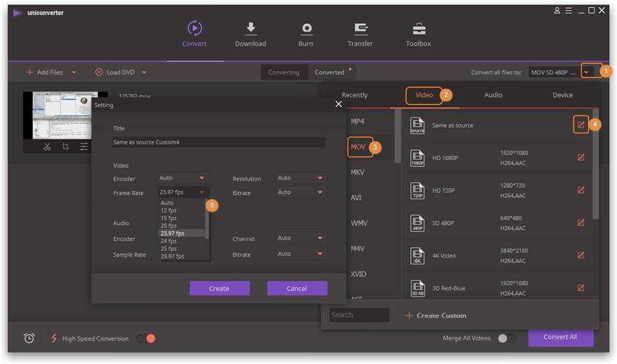This screenshot has height=364, width=617.
Task: Open the Convert all files to dropdown
Action: pos(587,73)
